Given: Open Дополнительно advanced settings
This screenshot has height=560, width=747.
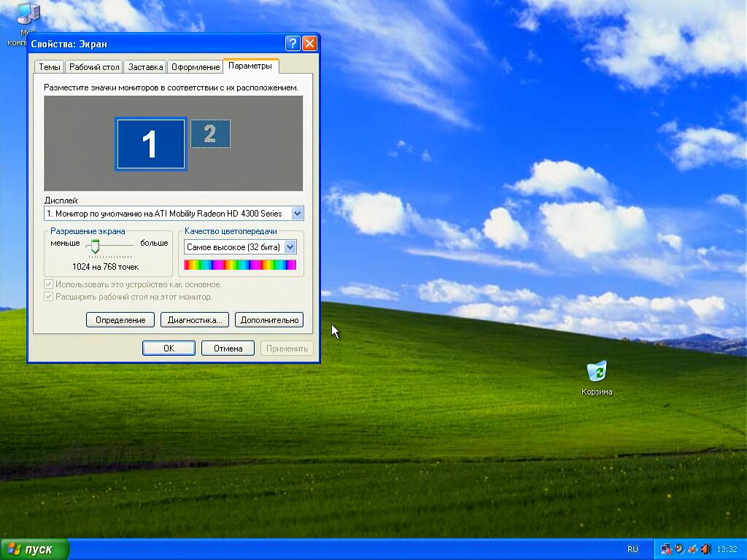Looking at the screenshot, I should click(x=269, y=320).
